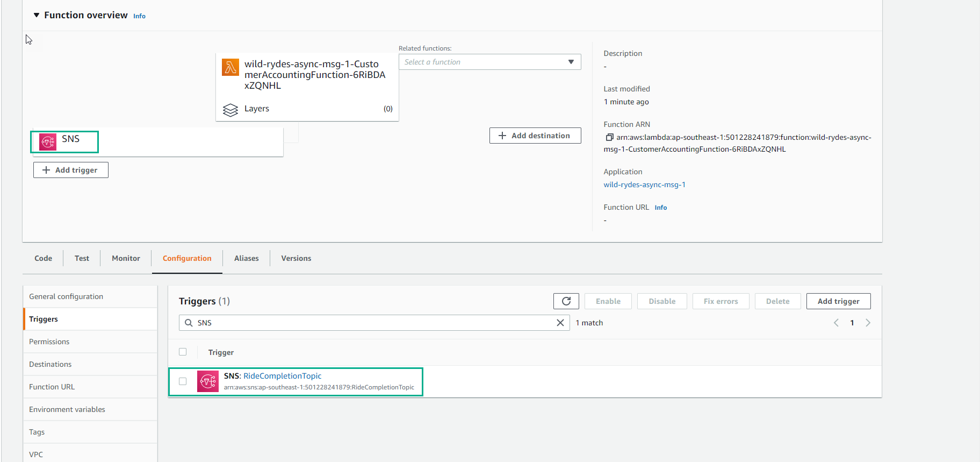Go to next page of triggers

[x=868, y=323]
